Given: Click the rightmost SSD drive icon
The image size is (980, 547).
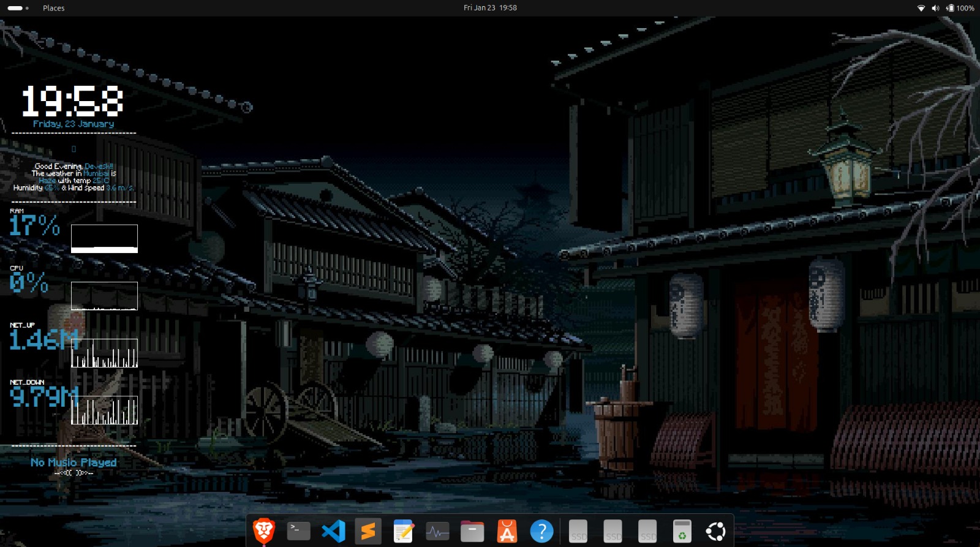Looking at the screenshot, I should point(647,531).
